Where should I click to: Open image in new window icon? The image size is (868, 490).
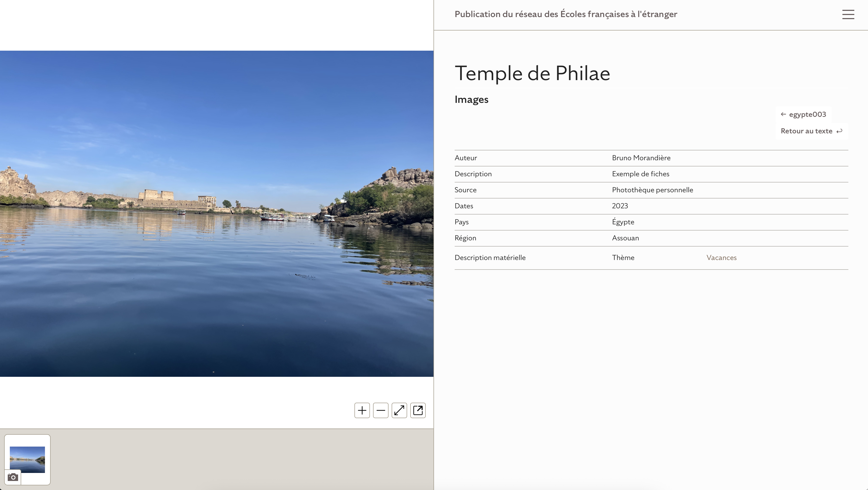click(x=418, y=410)
